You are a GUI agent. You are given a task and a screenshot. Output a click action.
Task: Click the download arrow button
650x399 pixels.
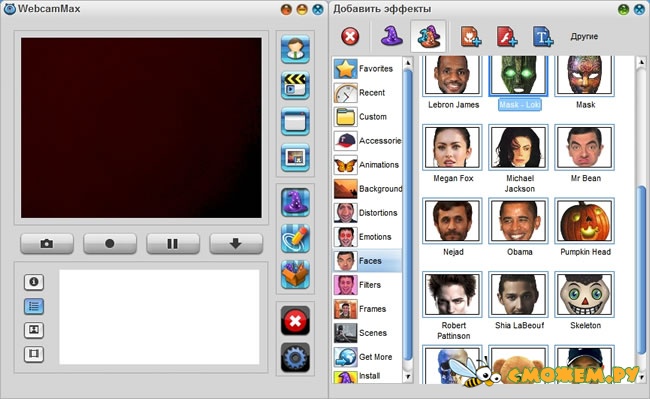pos(236,243)
